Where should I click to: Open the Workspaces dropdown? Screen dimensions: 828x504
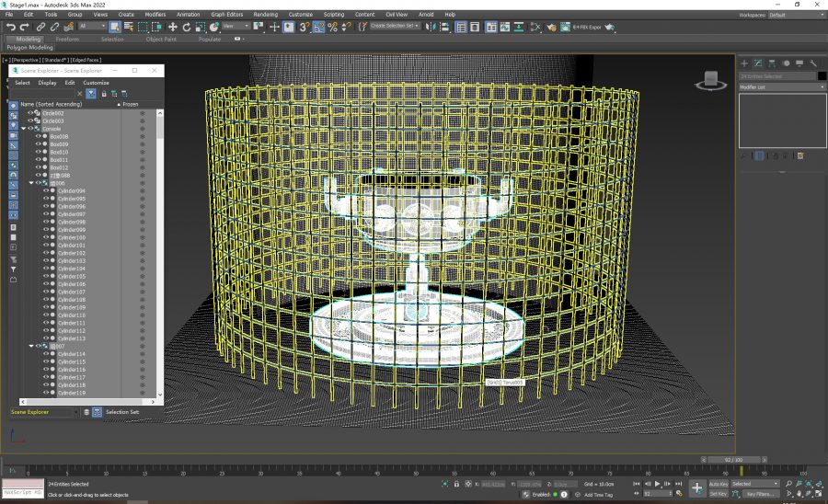tap(794, 15)
